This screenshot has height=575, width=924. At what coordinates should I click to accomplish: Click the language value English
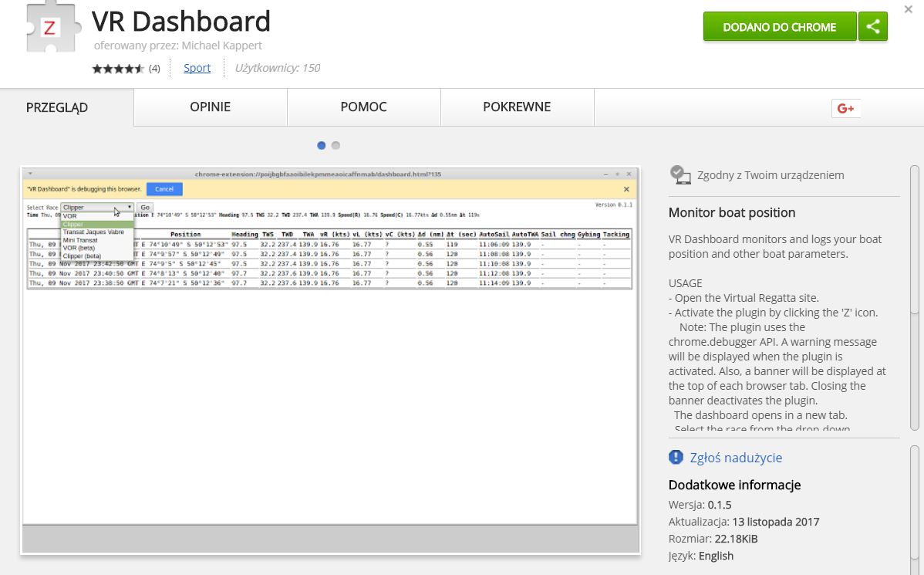[x=716, y=556]
